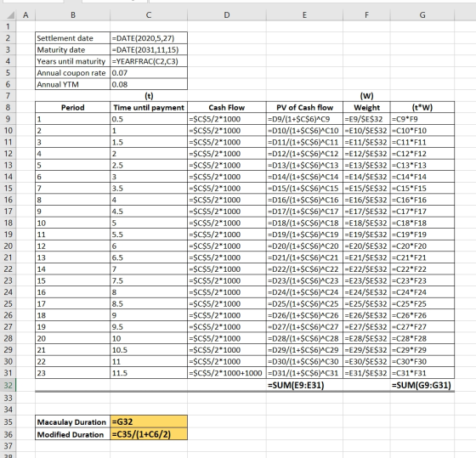Click the Annual YTM value 0.08
476x458 pixels.
click(x=149, y=84)
